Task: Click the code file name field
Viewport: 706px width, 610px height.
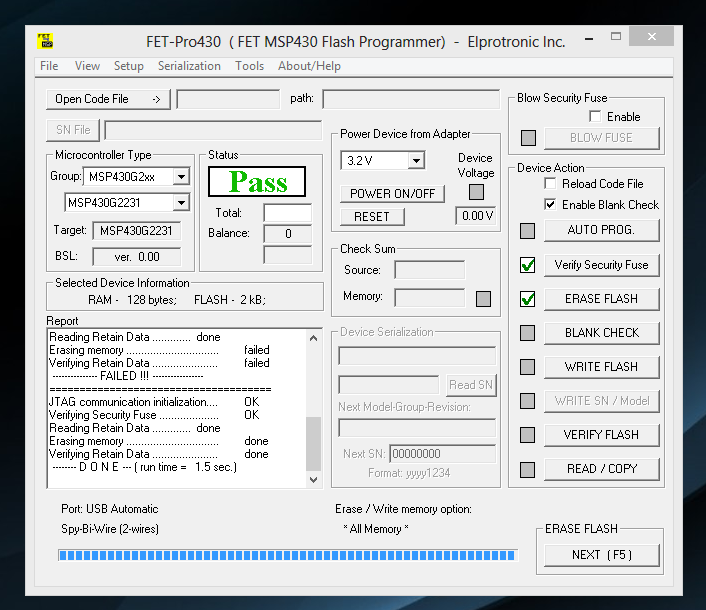Action: pos(228,99)
